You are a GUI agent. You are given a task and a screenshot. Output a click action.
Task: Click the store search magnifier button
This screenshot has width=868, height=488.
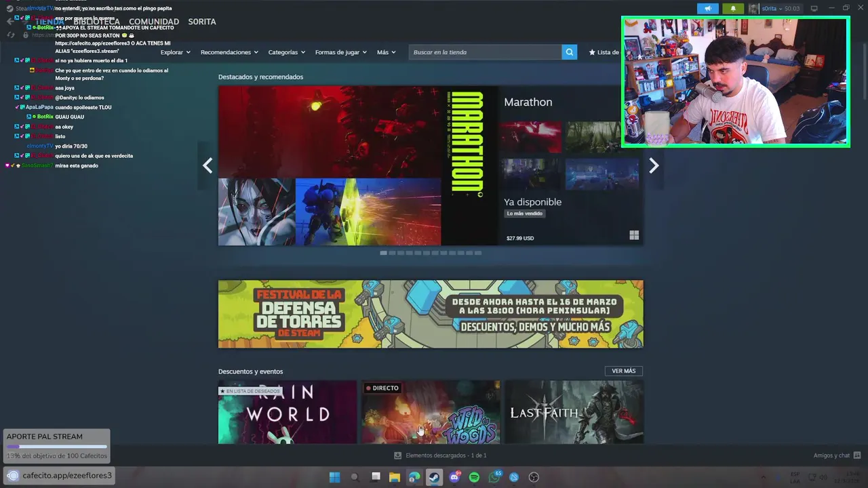tap(570, 52)
